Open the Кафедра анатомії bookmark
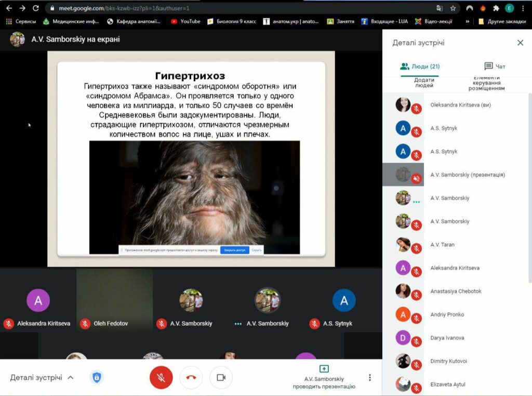This screenshot has height=396, width=532. coord(134,21)
